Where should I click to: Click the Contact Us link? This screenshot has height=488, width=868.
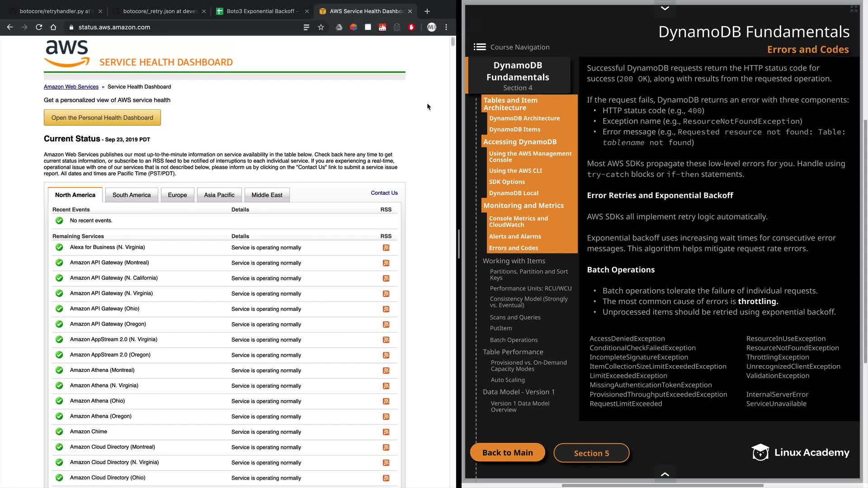[x=384, y=193]
